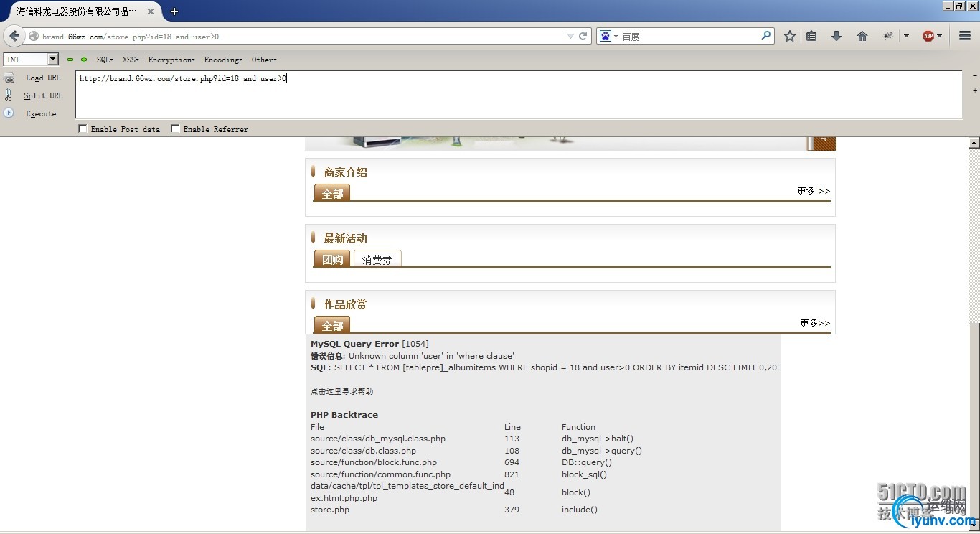This screenshot has height=534, width=980.
Task: Enable Referrer checkbox
Action: point(175,129)
